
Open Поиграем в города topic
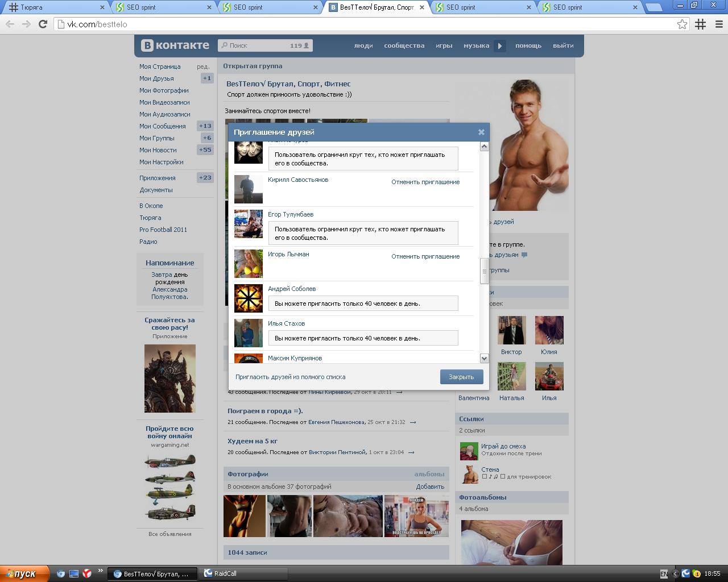(265, 410)
